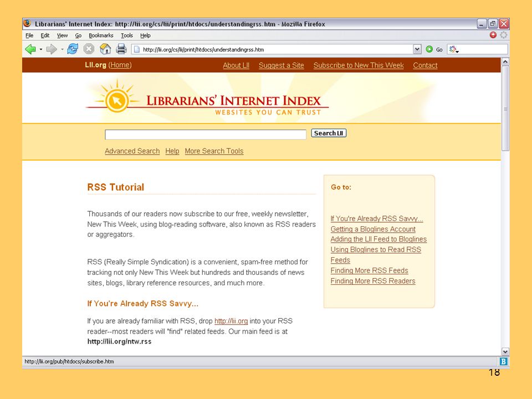The image size is (532, 399).
Task: Open the Go menu
Action: click(78, 35)
